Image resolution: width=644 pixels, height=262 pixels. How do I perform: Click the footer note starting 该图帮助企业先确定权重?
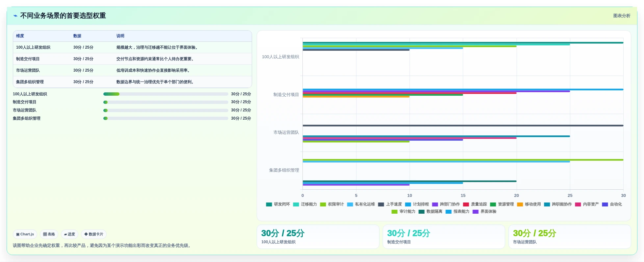tap(103, 246)
